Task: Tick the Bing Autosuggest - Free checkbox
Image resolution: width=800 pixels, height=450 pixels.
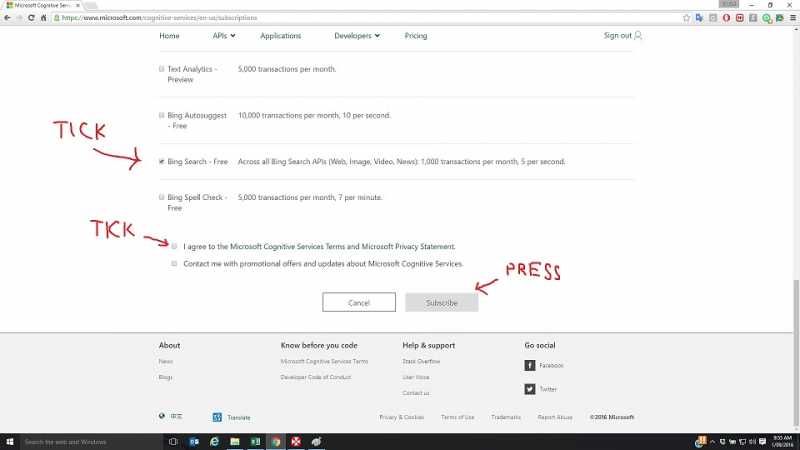Action: pos(162,115)
